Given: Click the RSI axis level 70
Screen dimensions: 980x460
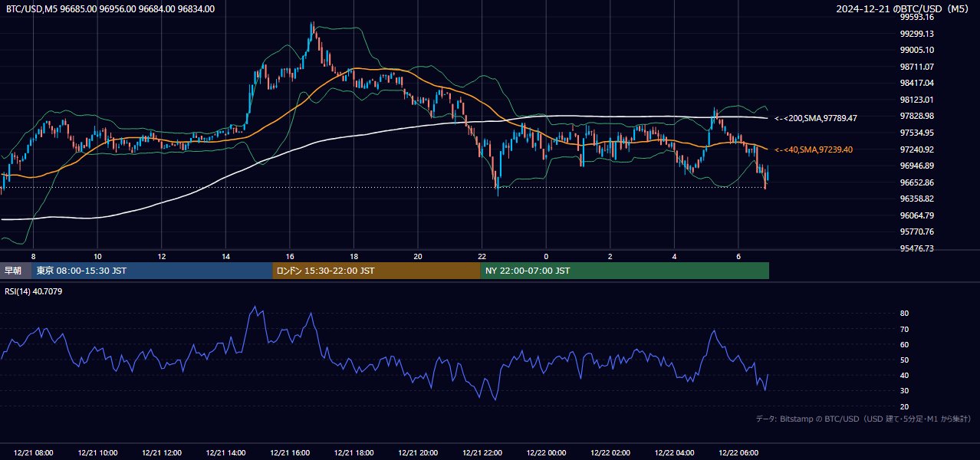Looking at the screenshot, I should point(904,329).
